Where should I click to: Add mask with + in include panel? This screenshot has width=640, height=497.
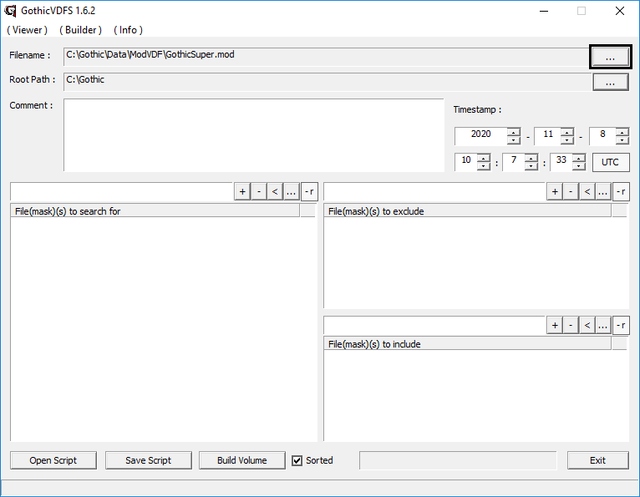click(x=555, y=325)
